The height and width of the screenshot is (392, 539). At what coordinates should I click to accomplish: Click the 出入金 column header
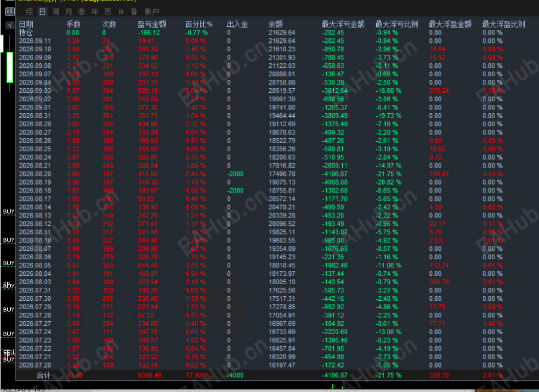237,24
